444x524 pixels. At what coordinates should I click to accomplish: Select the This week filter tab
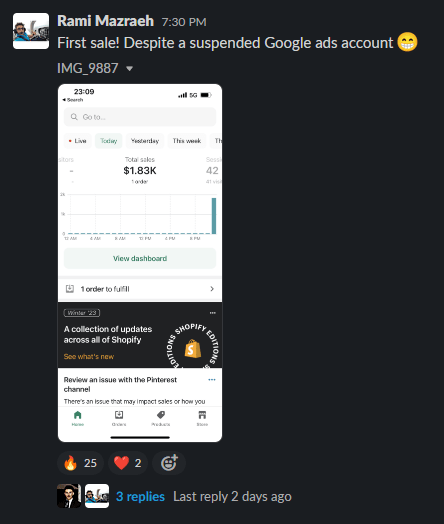pyautogui.click(x=187, y=141)
